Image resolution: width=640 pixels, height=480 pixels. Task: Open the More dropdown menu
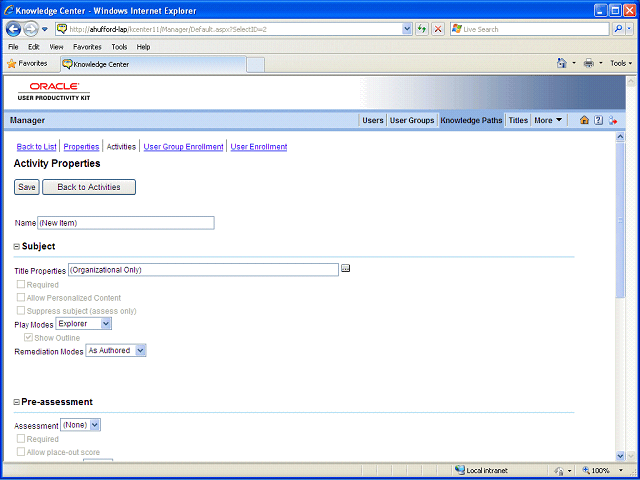pos(548,120)
